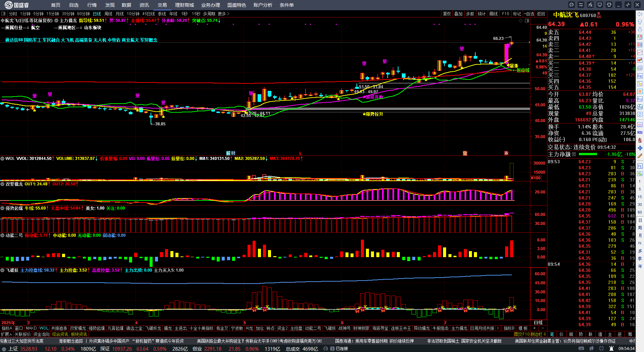This screenshot has height=352, width=644.
Task: Click the keyboard icon in the status bar
Action: click(582, 349)
